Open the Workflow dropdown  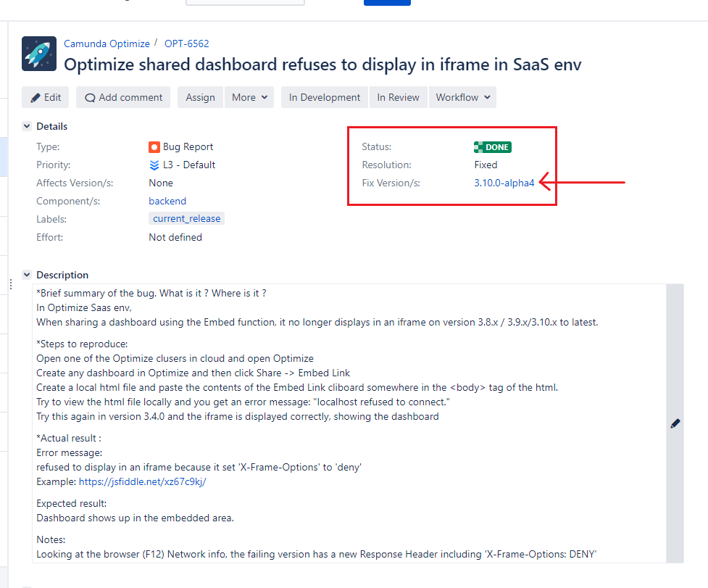(x=462, y=98)
